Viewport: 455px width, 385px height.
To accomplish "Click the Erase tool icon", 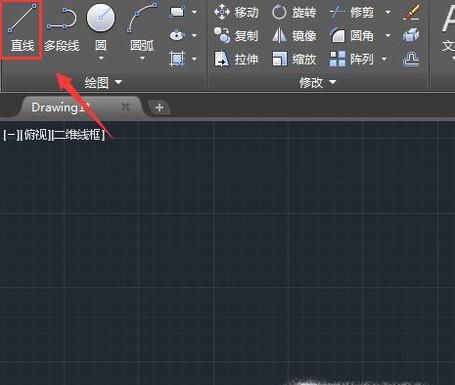I will tap(411, 13).
